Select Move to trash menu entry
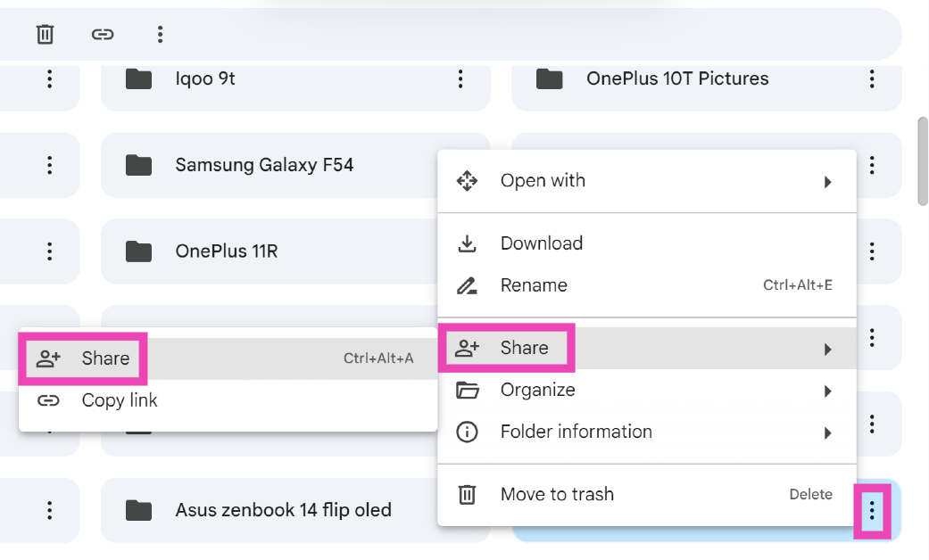929x560 pixels. tap(557, 494)
